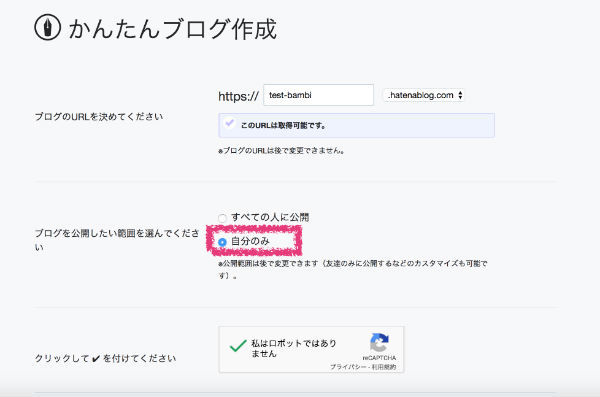The width and height of the screenshot is (600, 397).
Task: Click the ブログのURLを決めてください label
Action: click(99, 116)
